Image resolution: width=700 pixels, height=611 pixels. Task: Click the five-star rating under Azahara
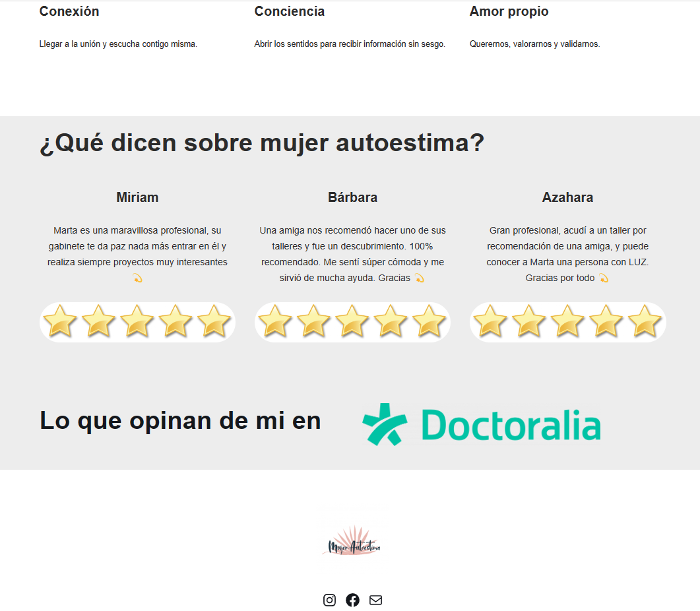568,322
